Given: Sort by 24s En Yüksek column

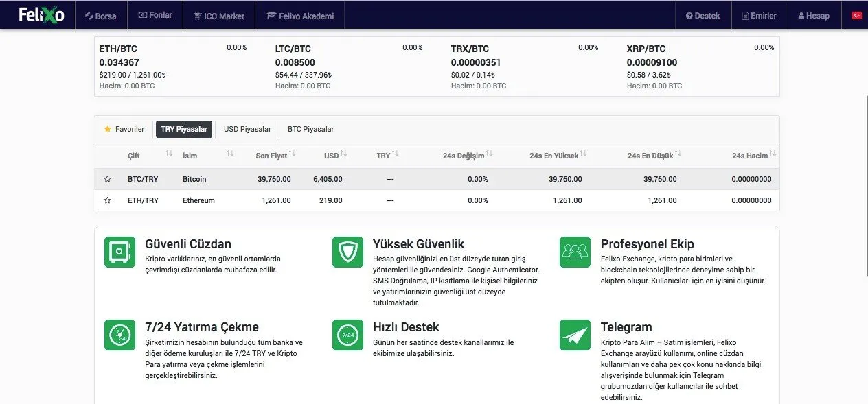Looking at the screenshot, I should tap(559, 156).
